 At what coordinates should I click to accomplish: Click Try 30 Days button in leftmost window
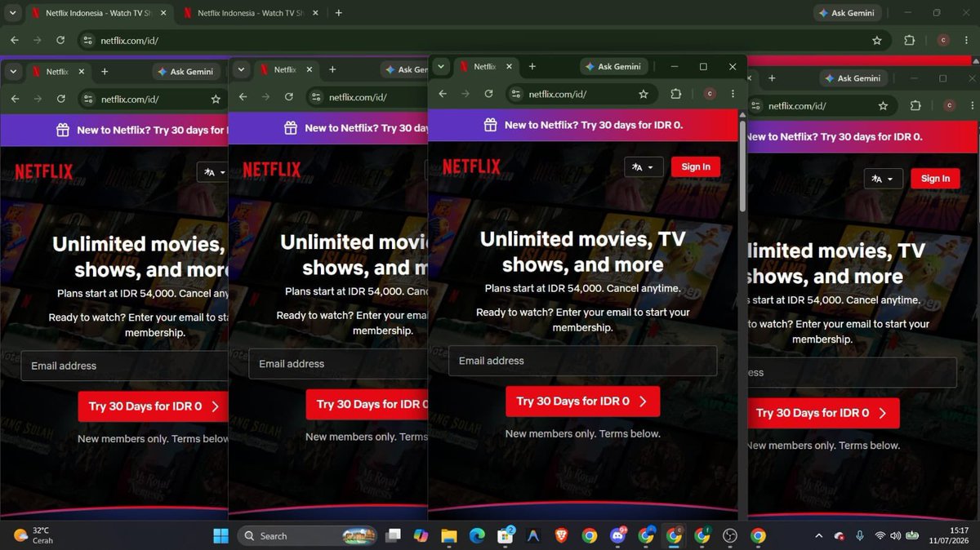click(153, 406)
